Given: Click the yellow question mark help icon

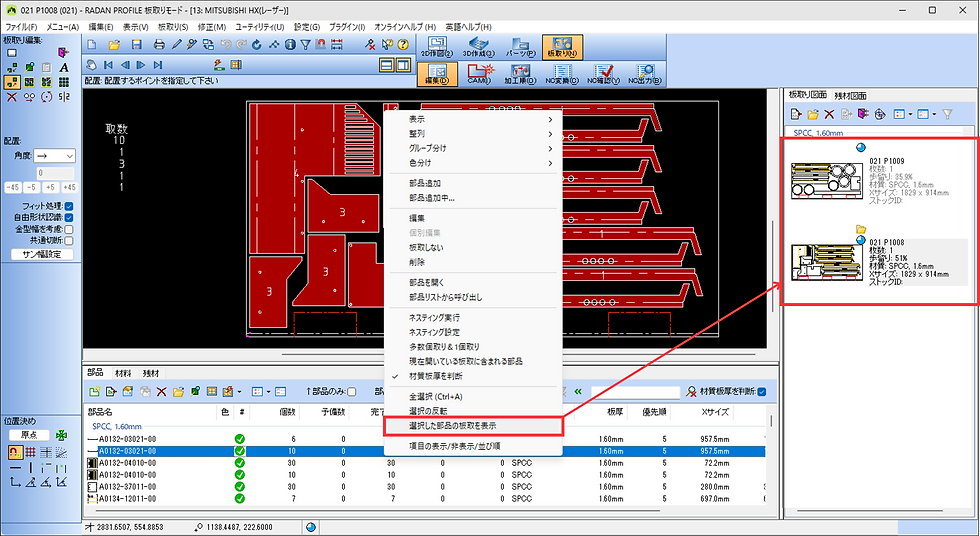Looking at the screenshot, I should (403, 44).
